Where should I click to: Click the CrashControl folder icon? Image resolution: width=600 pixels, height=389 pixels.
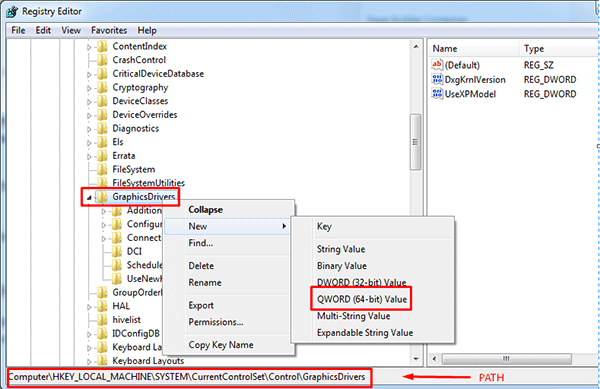point(102,60)
